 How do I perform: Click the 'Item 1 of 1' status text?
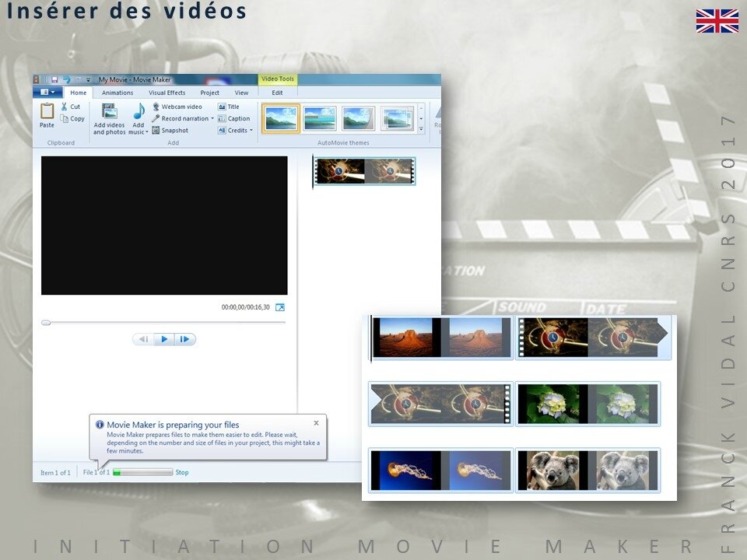click(55, 472)
